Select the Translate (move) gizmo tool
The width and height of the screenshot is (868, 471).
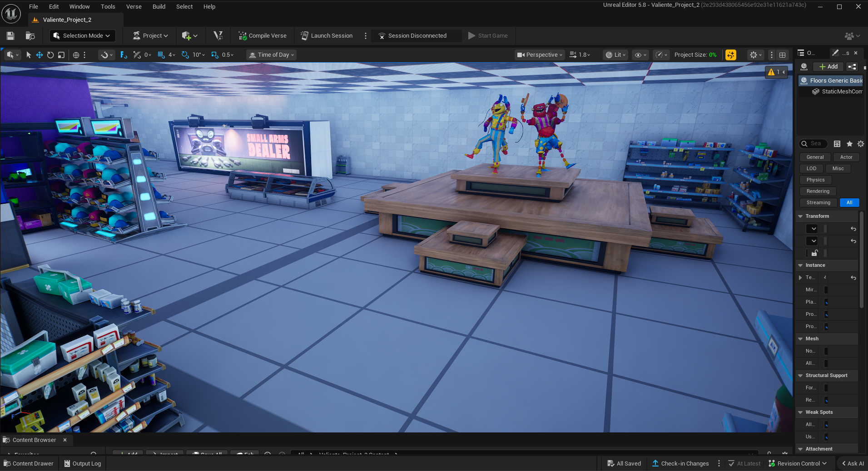(40, 55)
